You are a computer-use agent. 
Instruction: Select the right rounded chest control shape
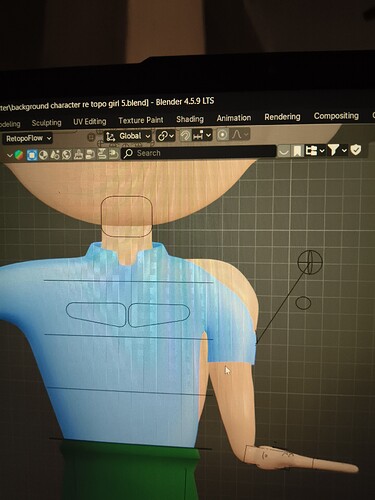[x=159, y=315]
